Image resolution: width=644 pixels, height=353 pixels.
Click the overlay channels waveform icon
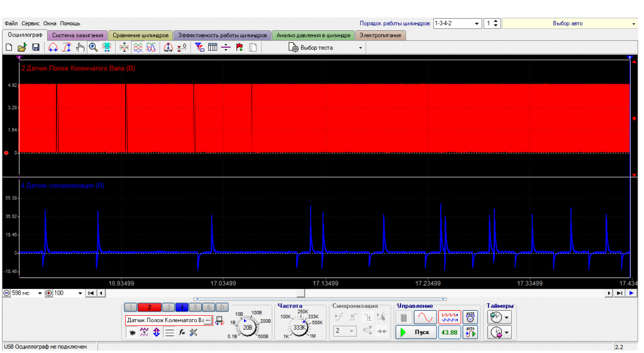tap(124, 48)
